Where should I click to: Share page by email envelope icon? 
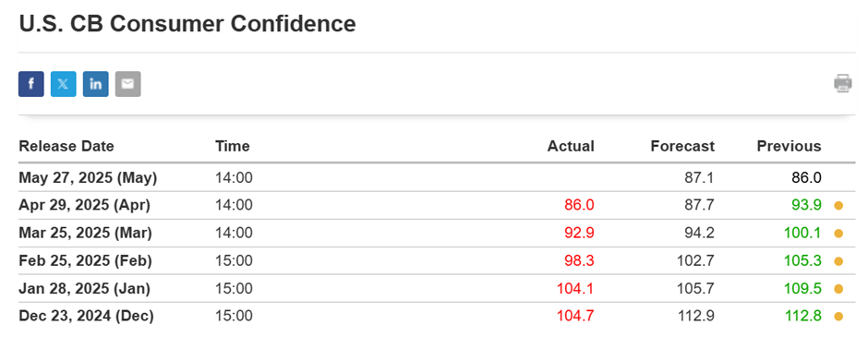tap(127, 84)
